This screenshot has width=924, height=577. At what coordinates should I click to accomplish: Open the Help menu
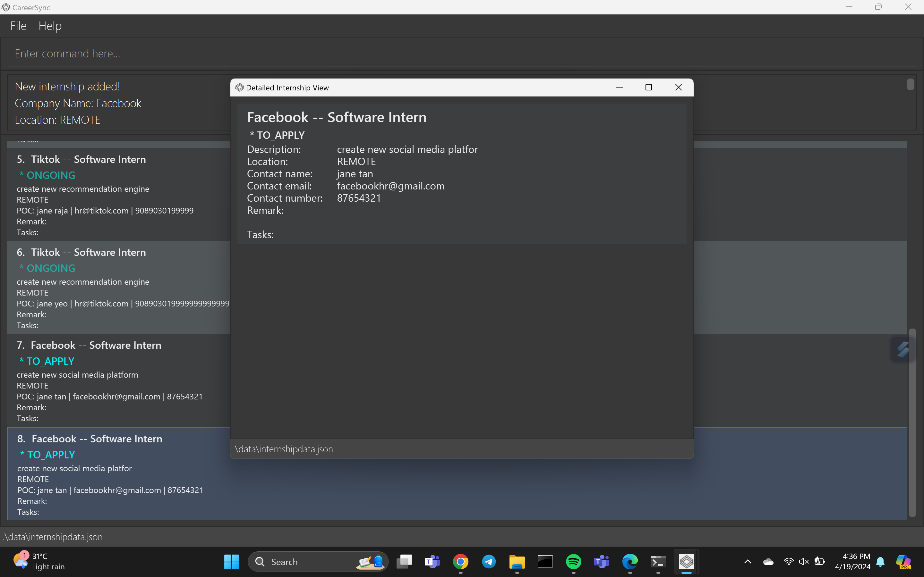50,26
